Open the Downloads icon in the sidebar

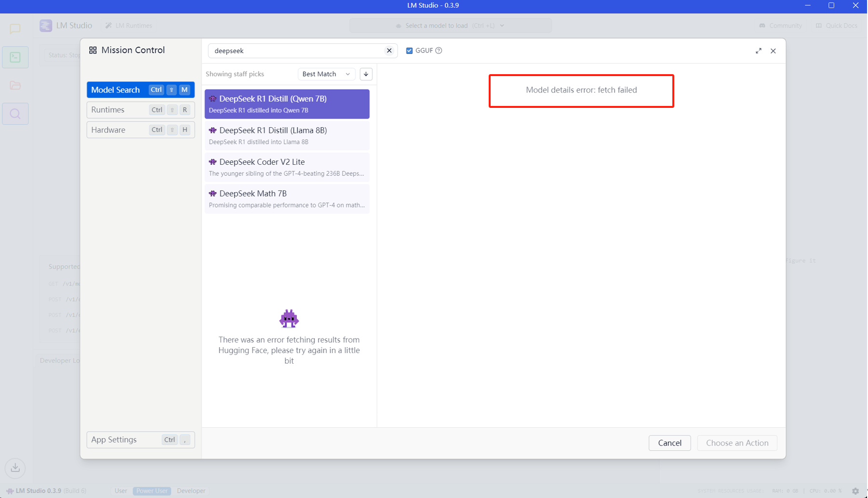click(15, 468)
